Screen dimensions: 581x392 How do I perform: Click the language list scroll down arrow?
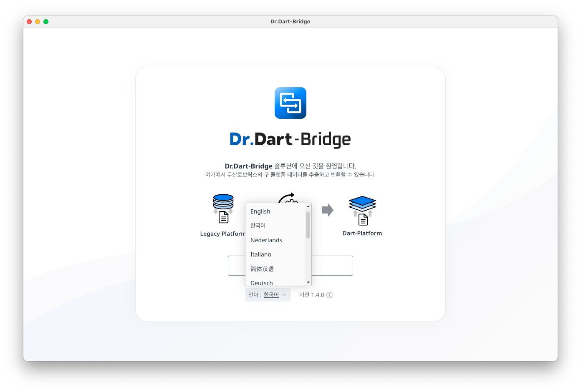pos(308,282)
